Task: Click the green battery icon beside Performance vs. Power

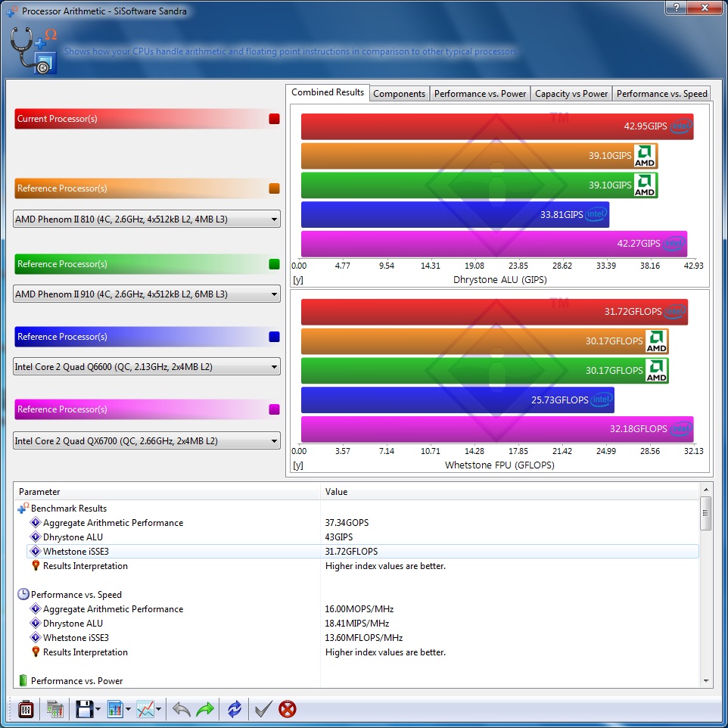Action: (x=23, y=680)
